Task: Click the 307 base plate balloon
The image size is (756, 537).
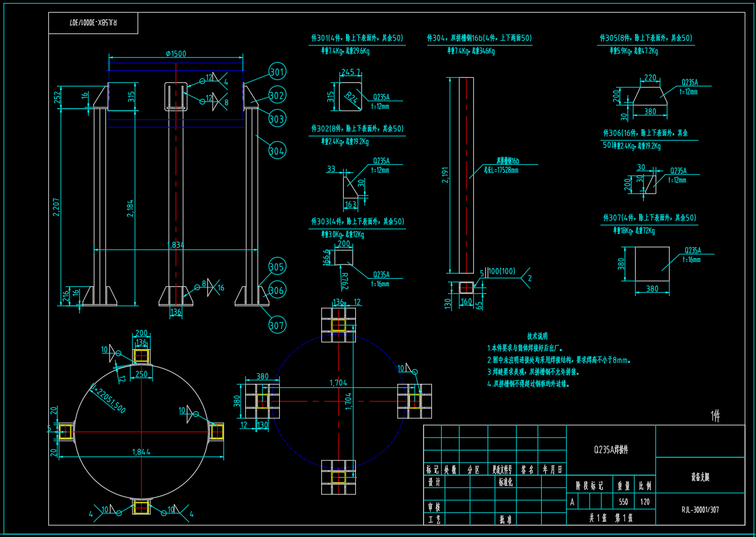Action: point(277,326)
